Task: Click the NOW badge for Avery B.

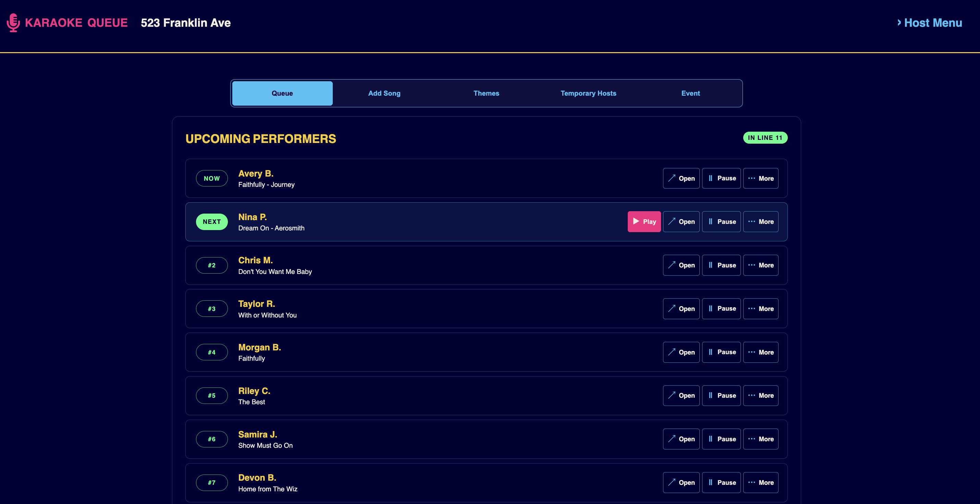Action: [x=212, y=178]
